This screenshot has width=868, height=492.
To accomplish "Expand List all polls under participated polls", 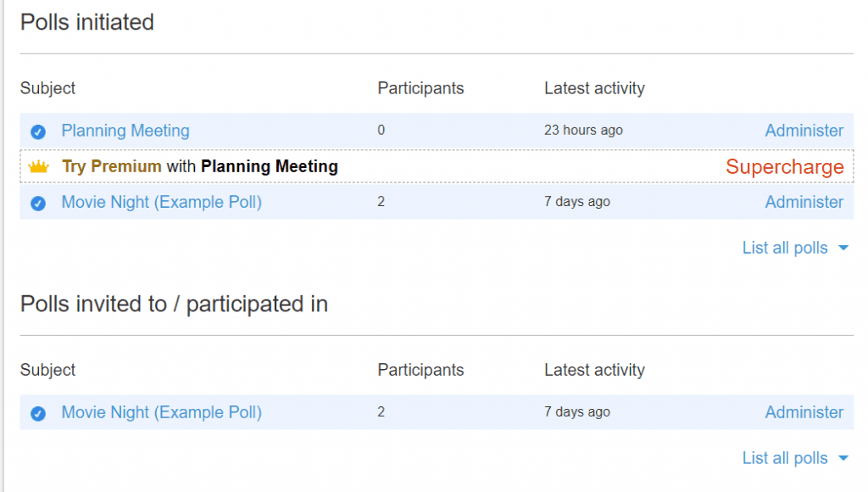I will (785, 458).
